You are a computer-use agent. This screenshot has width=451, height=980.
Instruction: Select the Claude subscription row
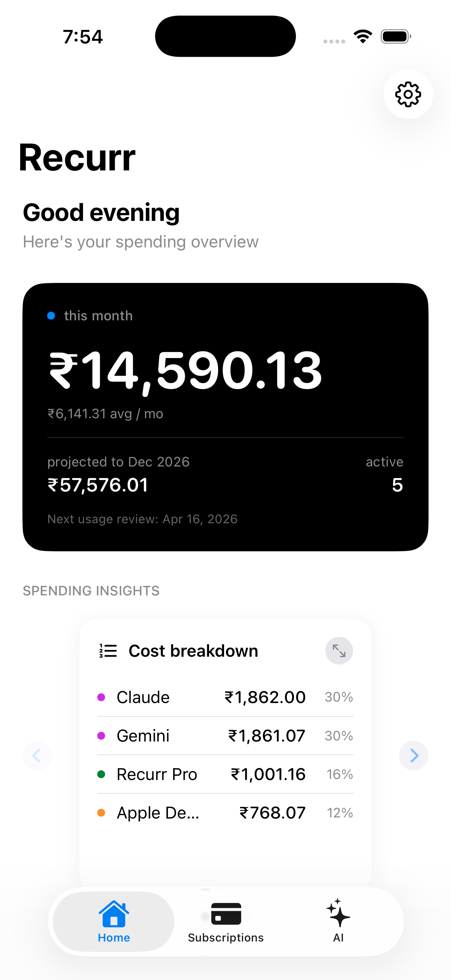pyautogui.click(x=225, y=697)
